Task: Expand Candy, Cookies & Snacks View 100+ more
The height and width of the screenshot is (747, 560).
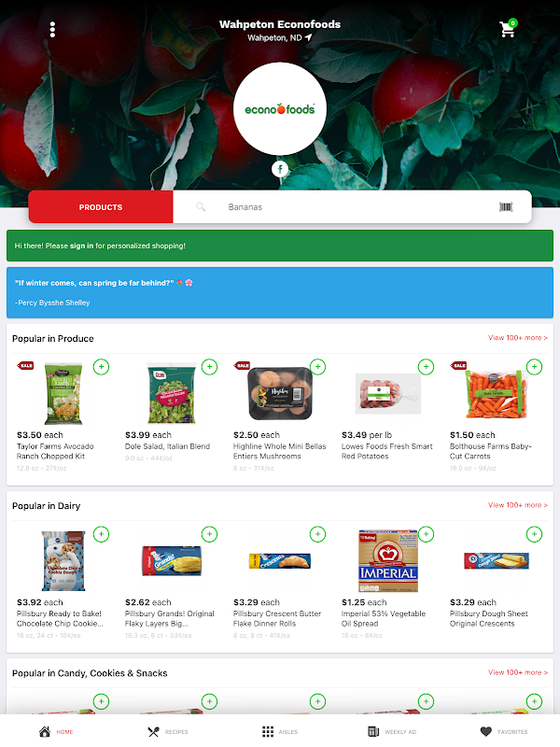Action: (518, 672)
